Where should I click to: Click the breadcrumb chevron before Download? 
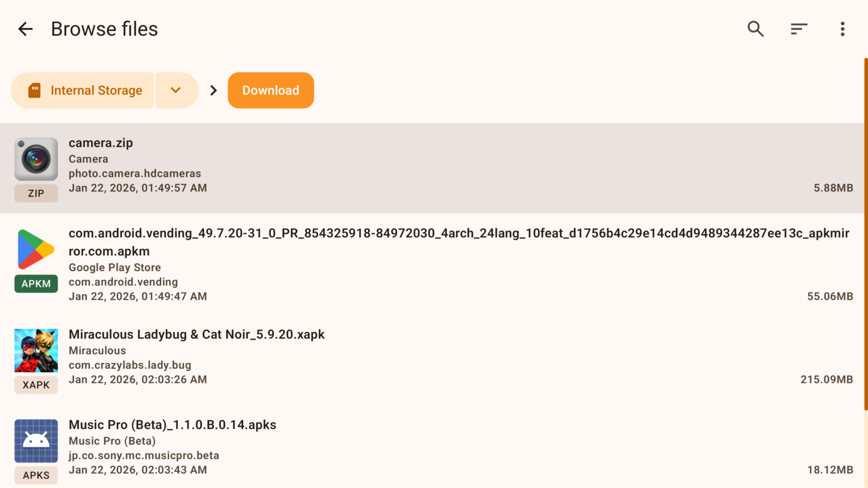(x=214, y=90)
